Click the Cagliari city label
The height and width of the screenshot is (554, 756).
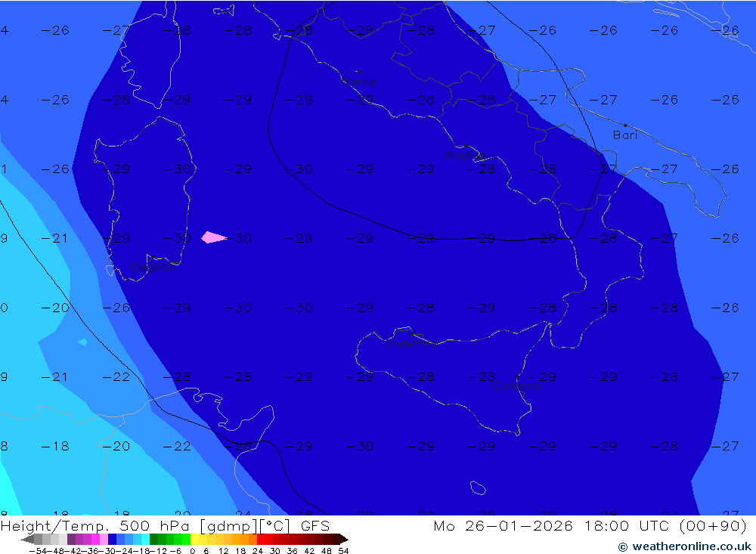pyautogui.click(x=153, y=267)
